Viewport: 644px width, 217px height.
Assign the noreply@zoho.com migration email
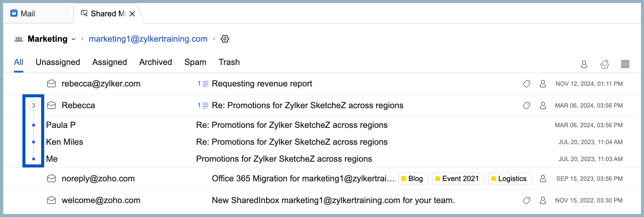click(543, 179)
